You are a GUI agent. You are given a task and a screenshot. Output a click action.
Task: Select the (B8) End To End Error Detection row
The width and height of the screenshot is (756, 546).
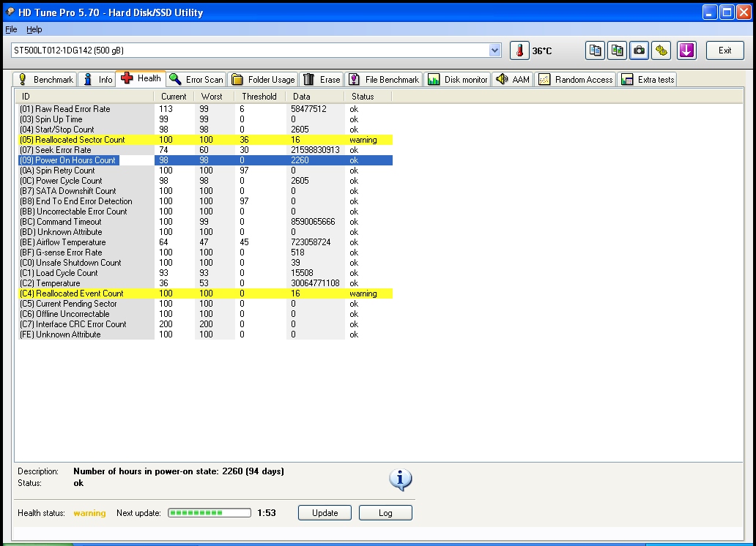pos(205,201)
